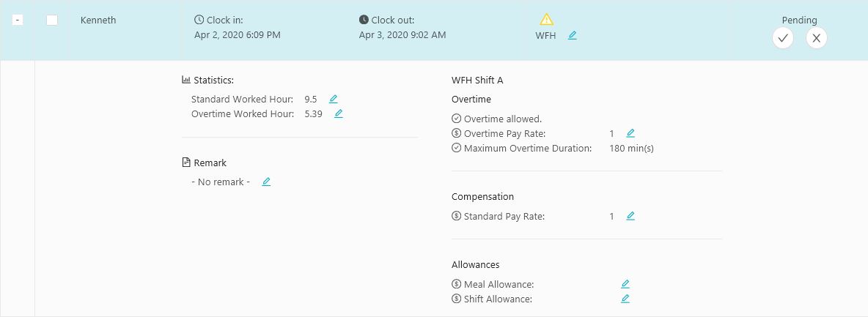Edit the Meal Allowance amount
Image resolution: width=868 pixels, height=317 pixels.
(x=625, y=284)
